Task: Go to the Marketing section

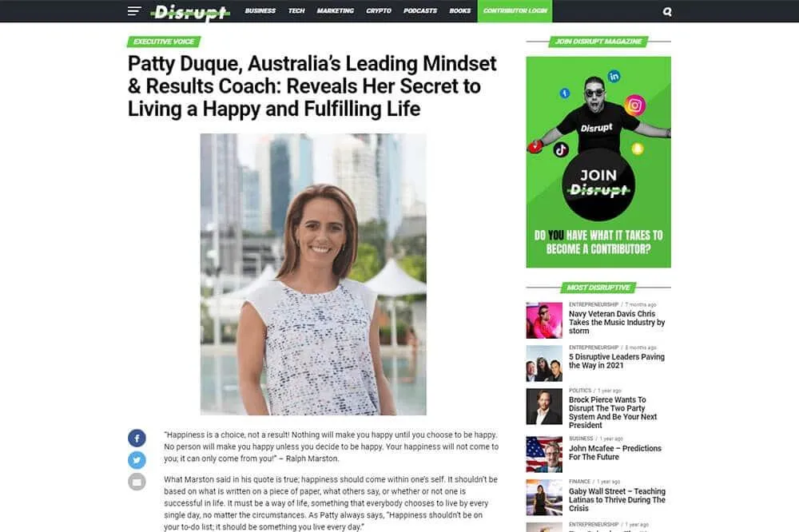Action: 335,10
